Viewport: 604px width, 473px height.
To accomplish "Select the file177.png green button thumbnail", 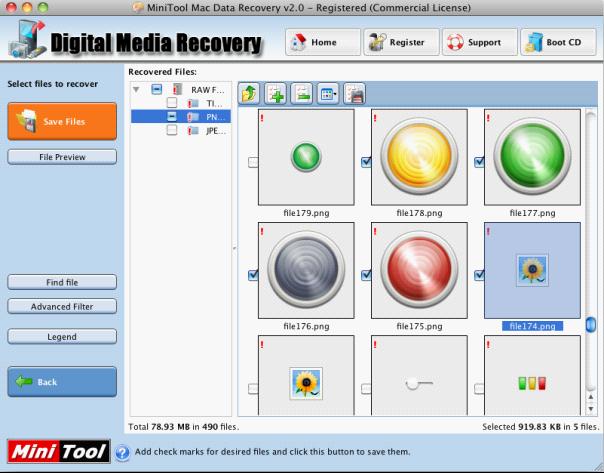I will pos(532,157).
